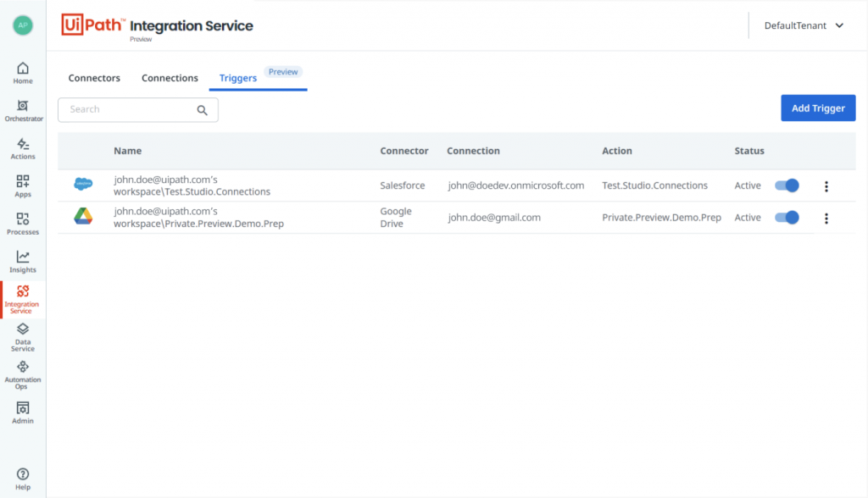Image resolution: width=868 pixels, height=498 pixels.
Task: Click the Test.Studio.Connections action cell
Action: click(x=655, y=185)
